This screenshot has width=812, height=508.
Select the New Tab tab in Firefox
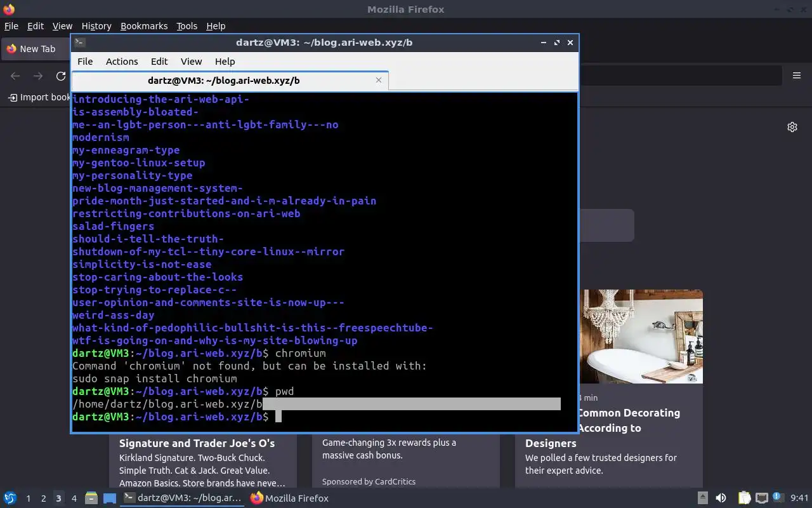point(36,49)
